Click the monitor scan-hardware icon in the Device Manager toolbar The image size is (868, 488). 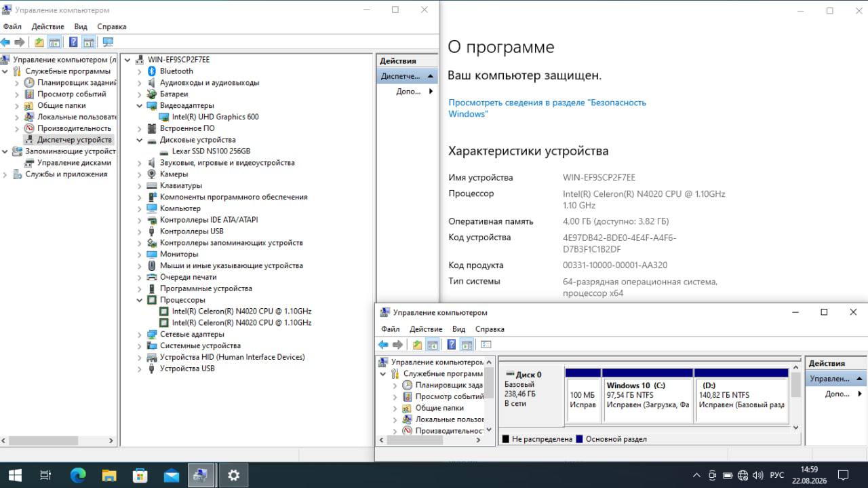pyautogui.click(x=108, y=42)
